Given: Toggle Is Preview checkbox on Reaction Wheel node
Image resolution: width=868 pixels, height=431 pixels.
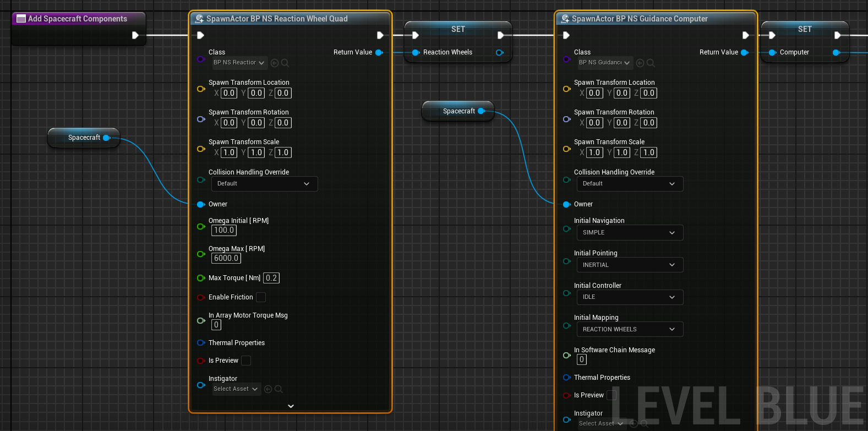Looking at the screenshot, I should [x=246, y=361].
